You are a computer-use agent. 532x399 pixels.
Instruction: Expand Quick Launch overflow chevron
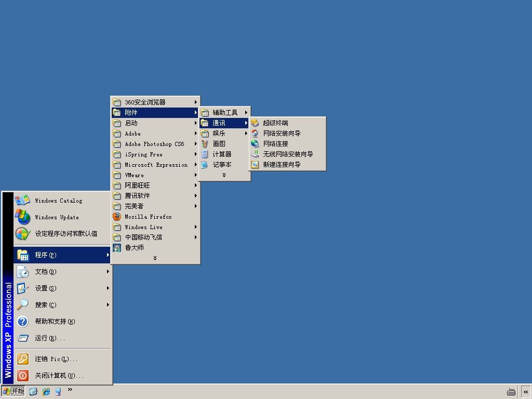(x=70, y=390)
